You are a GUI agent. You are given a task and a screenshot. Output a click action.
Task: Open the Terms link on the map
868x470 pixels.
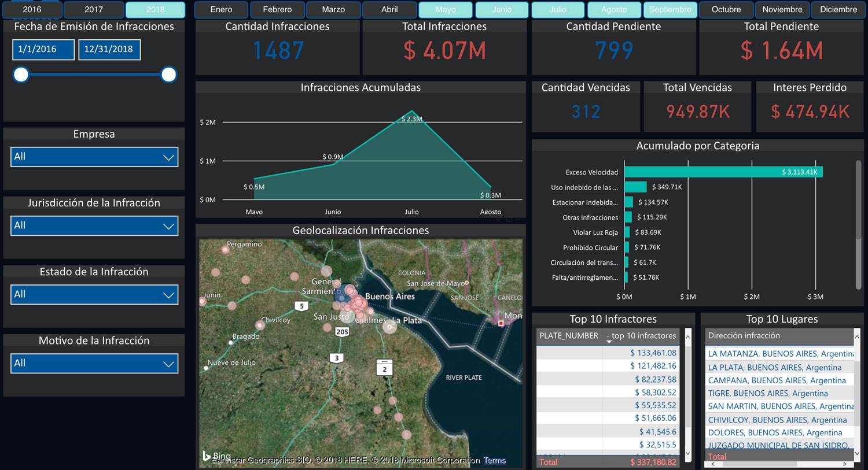click(x=494, y=460)
